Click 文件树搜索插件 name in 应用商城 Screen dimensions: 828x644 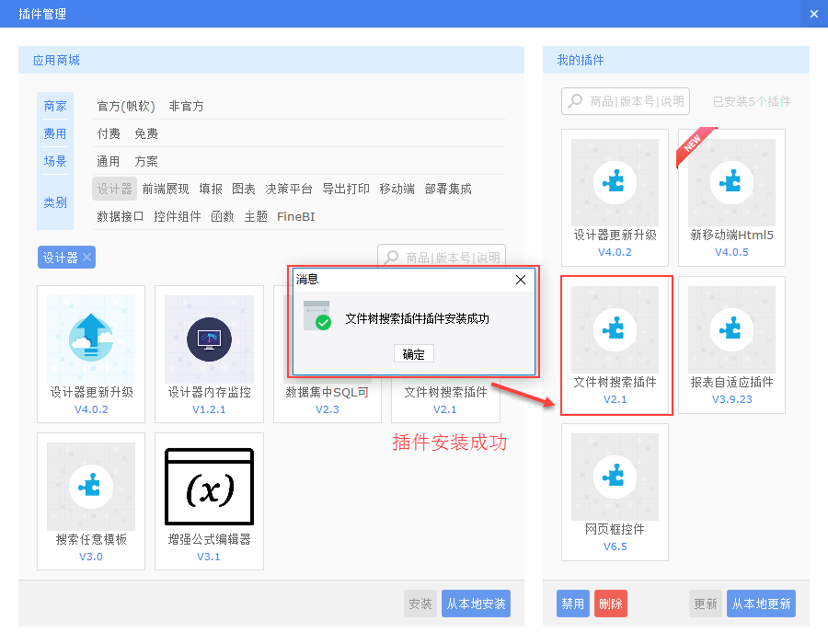[445, 392]
